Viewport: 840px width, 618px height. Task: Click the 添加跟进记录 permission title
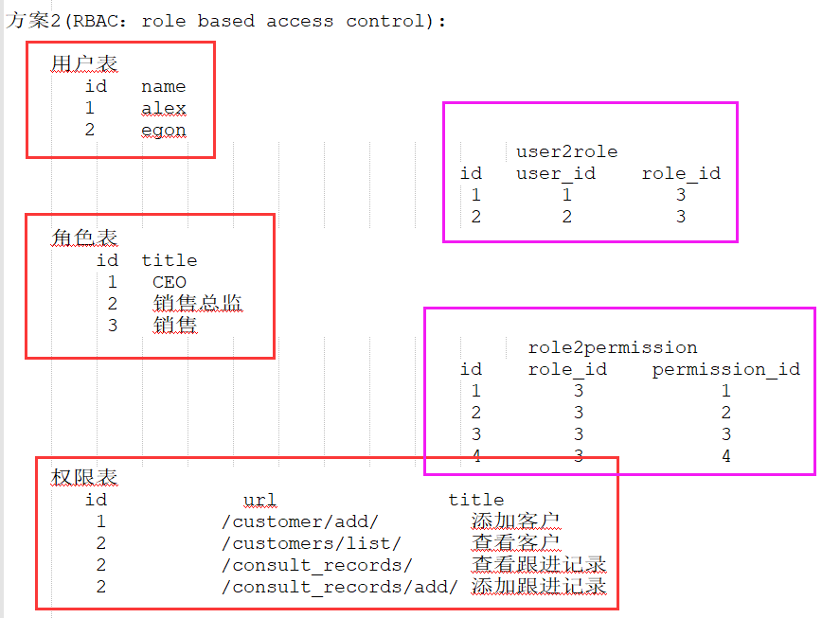pos(538,587)
